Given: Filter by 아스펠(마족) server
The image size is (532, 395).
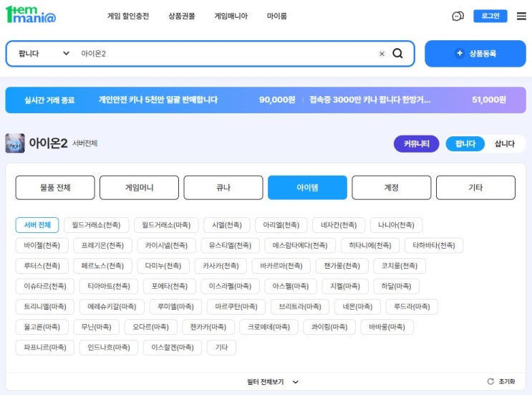Looking at the screenshot, I should (291, 286).
